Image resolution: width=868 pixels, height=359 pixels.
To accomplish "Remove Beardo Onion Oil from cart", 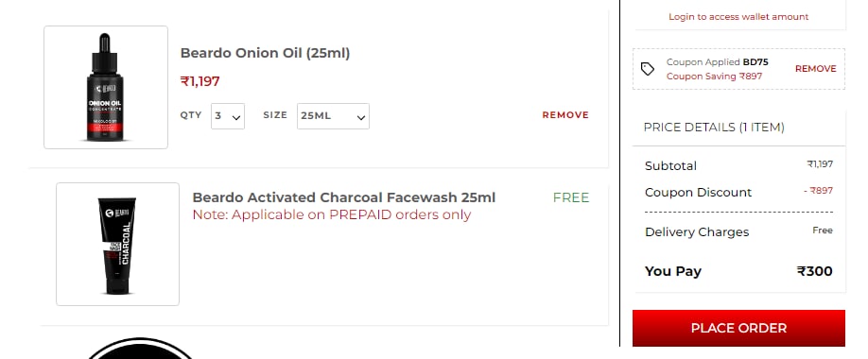I will point(565,115).
